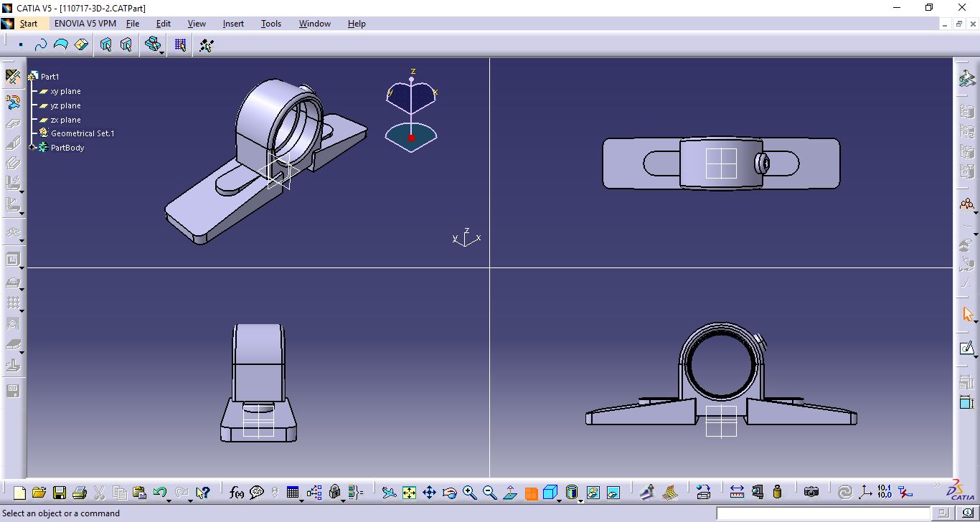Toggle the grid display icon
The width and height of the screenshot is (980, 522).
tap(291, 493)
